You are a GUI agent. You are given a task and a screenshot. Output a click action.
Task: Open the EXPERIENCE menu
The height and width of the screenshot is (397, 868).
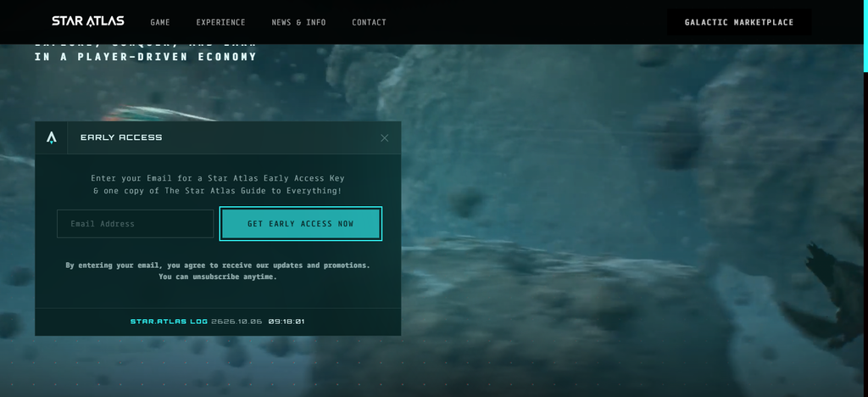click(220, 22)
